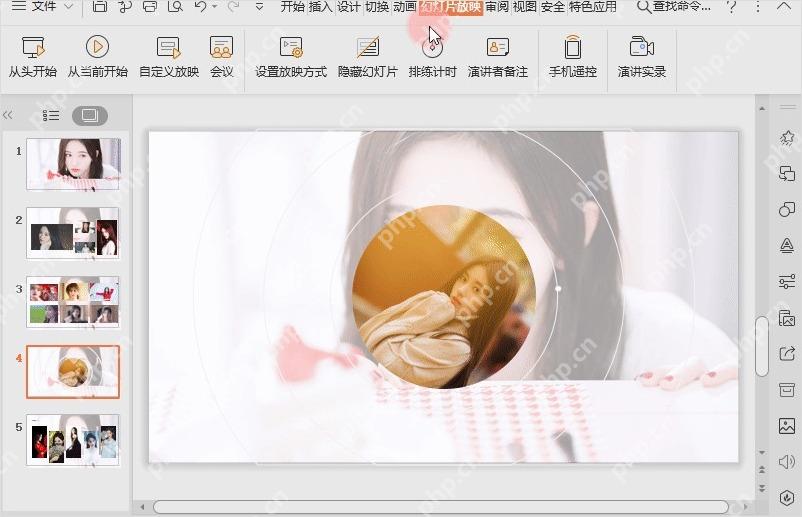Screen dimensions: 802x517
Task: Start slideshow from current slide (从当前开始)
Action: click(x=97, y=57)
